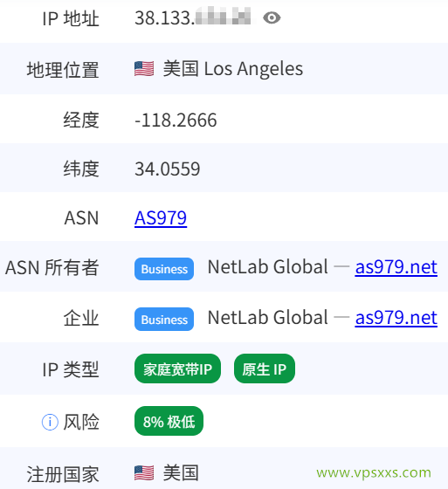Viewport: 448px width, 489px height.
Task: Click the ASN 所有者 label
Action: [x=52, y=268]
